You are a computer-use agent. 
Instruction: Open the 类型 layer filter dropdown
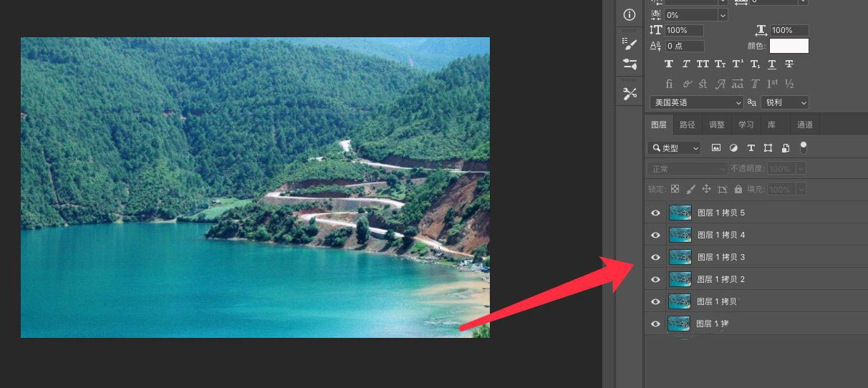tap(674, 148)
